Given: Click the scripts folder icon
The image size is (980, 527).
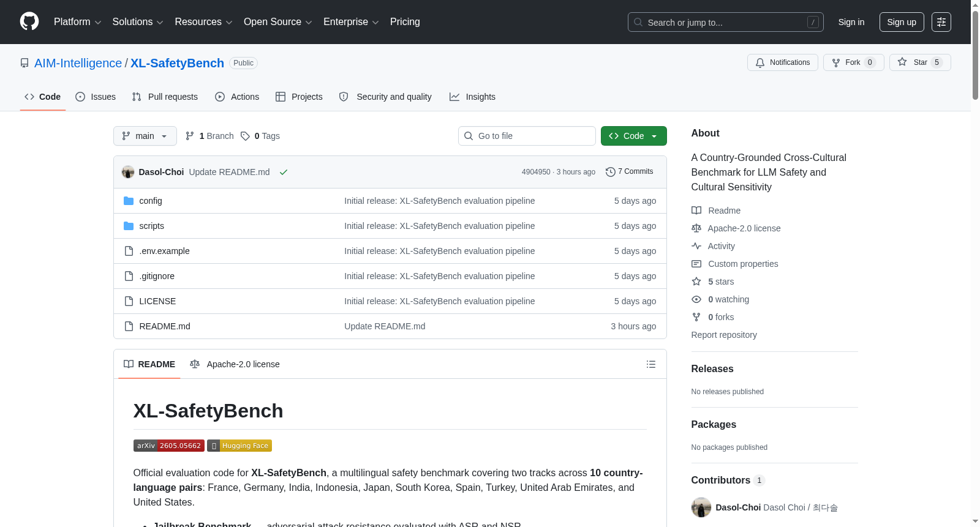Looking at the screenshot, I should coord(129,226).
